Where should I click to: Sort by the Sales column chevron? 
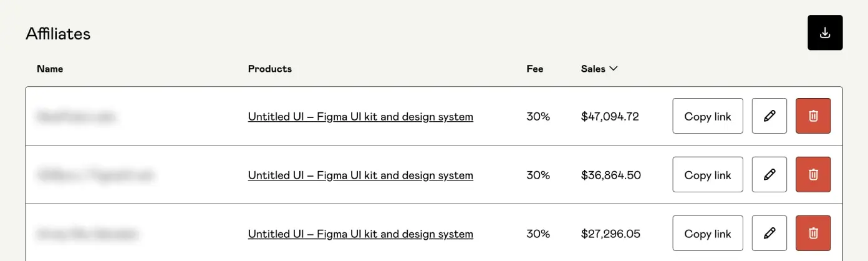coord(614,69)
